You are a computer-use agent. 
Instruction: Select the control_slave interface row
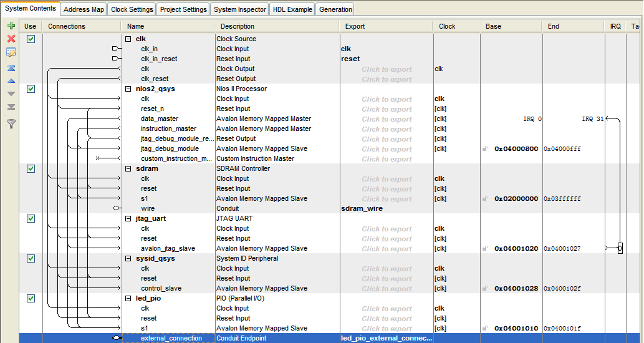[161, 288]
